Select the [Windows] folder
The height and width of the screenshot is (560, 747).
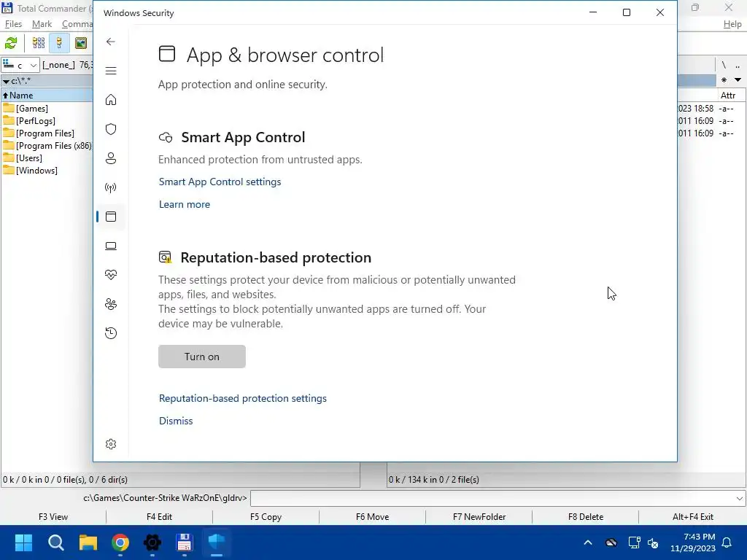coord(36,171)
